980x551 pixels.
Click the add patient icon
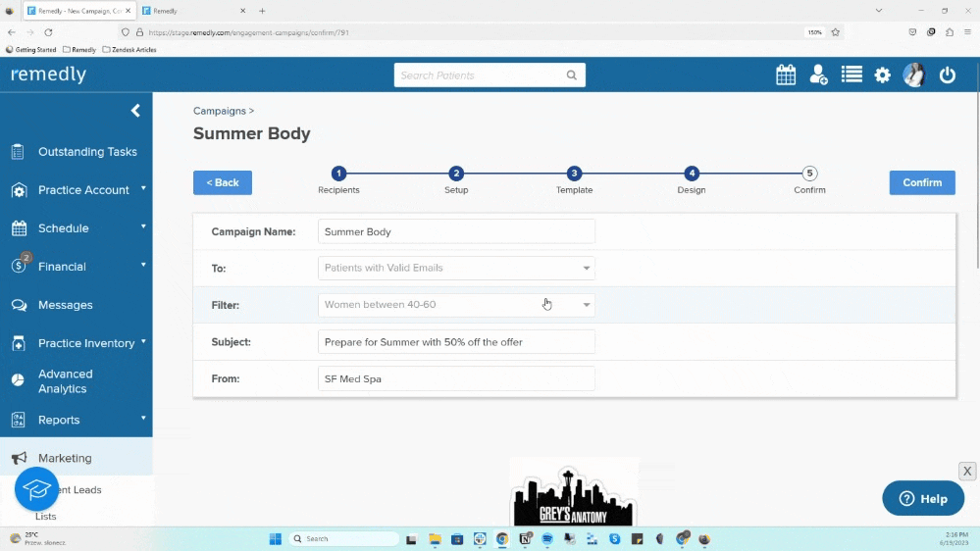pyautogui.click(x=818, y=75)
